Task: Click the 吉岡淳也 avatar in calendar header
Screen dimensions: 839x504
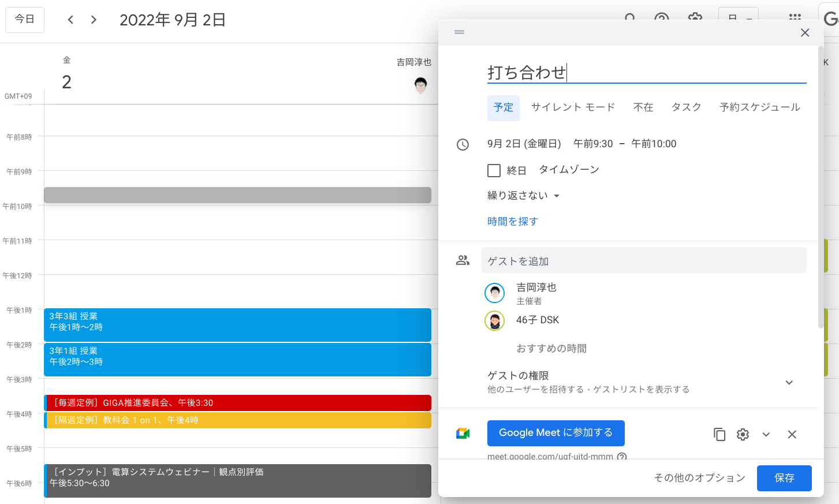Action: (x=421, y=86)
